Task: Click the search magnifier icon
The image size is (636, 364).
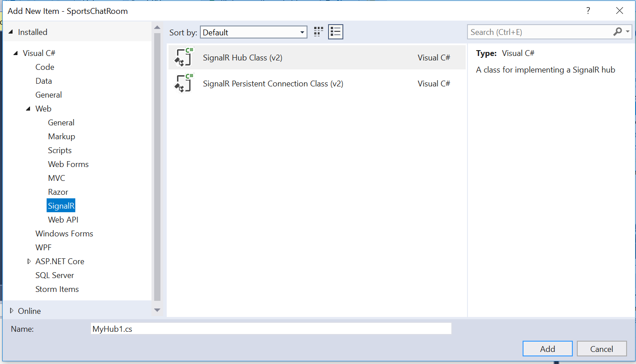Action: coord(618,32)
